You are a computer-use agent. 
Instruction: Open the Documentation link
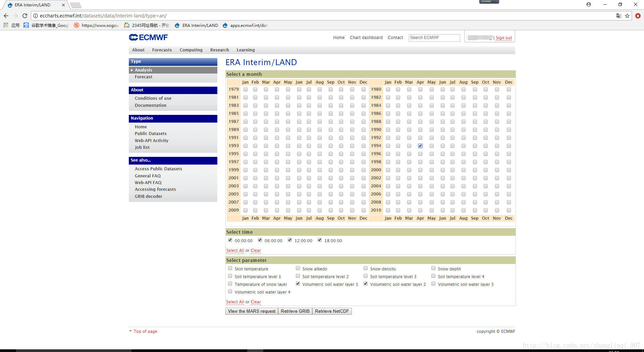click(x=151, y=105)
